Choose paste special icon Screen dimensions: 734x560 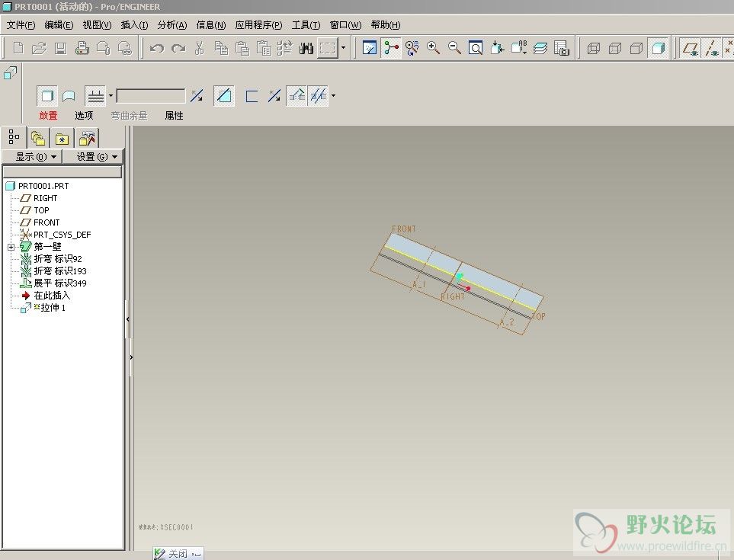(264, 48)
